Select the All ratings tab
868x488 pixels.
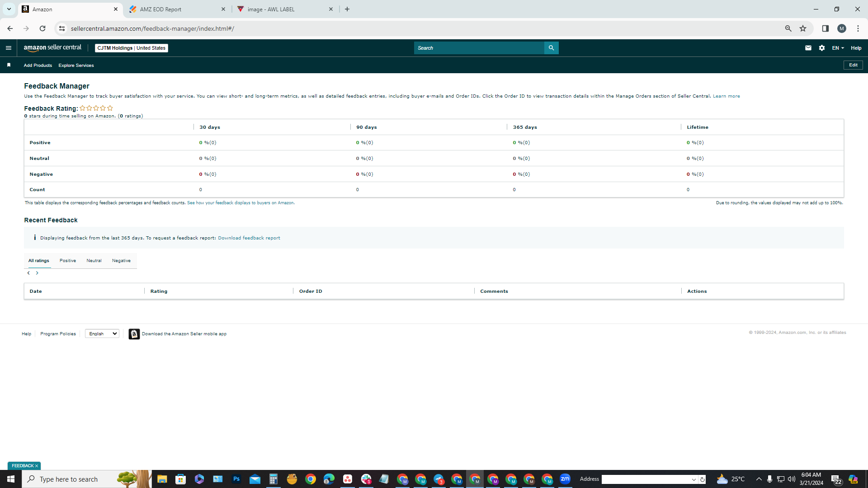click(x=39, y=261)
